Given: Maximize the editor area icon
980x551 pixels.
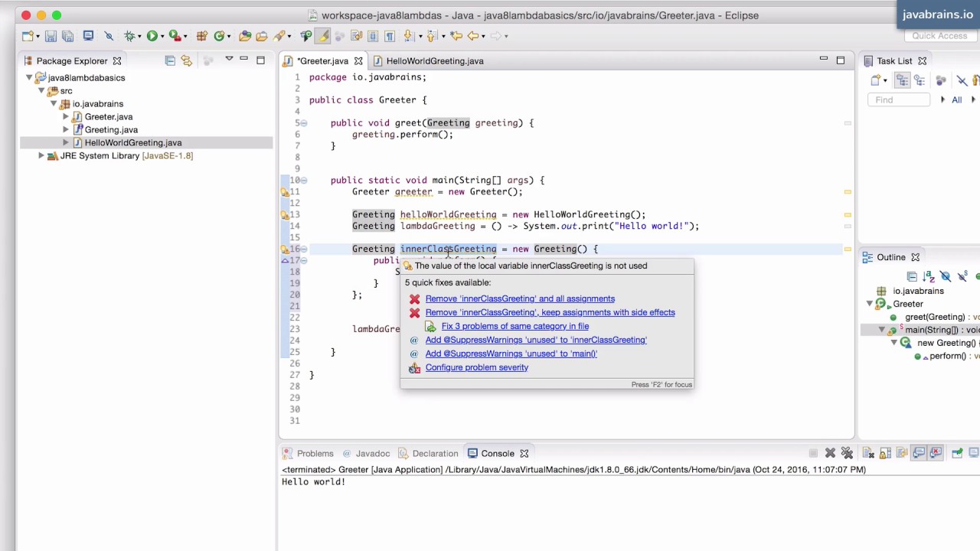Looking at the screenshot, I should tap(840, 60).
